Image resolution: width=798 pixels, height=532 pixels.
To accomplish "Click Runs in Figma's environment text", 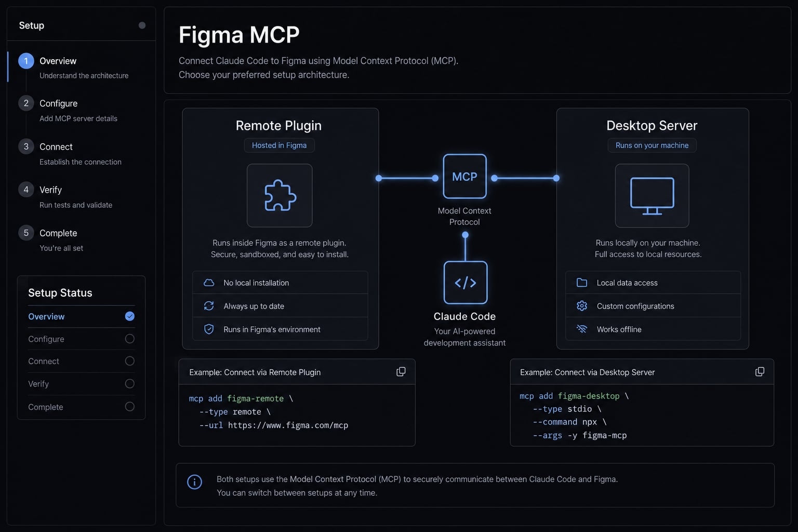I will 272,329.
